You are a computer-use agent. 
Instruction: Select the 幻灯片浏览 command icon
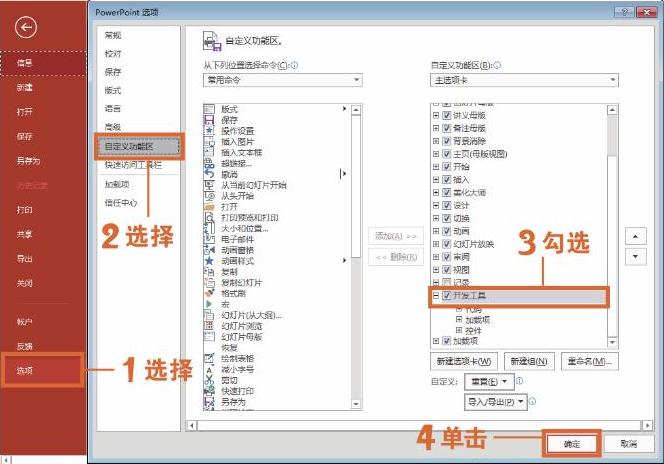point(209,326)
